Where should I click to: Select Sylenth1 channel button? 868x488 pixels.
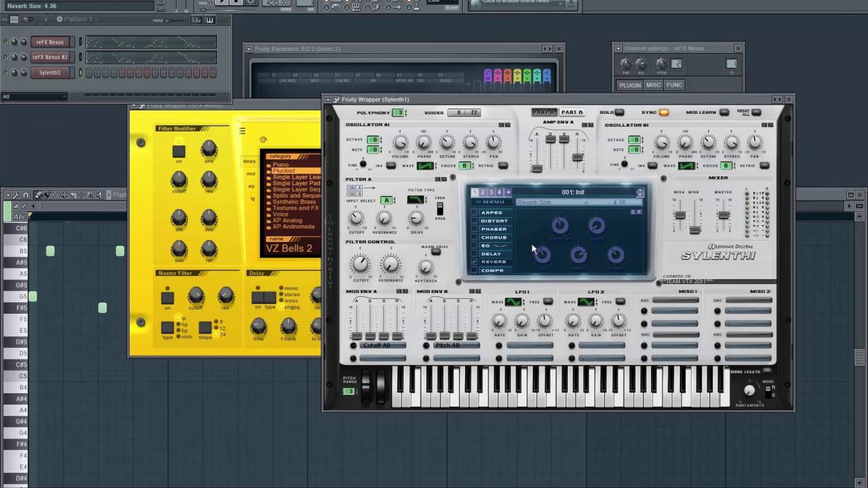51,73
